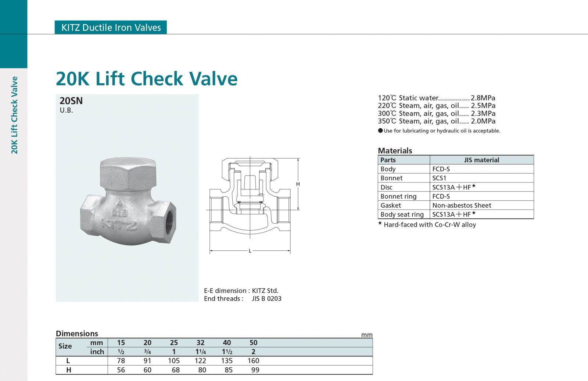Click the Bonnet row label
The width and height of the screenshot is (588, 381).
pos(391,178)
